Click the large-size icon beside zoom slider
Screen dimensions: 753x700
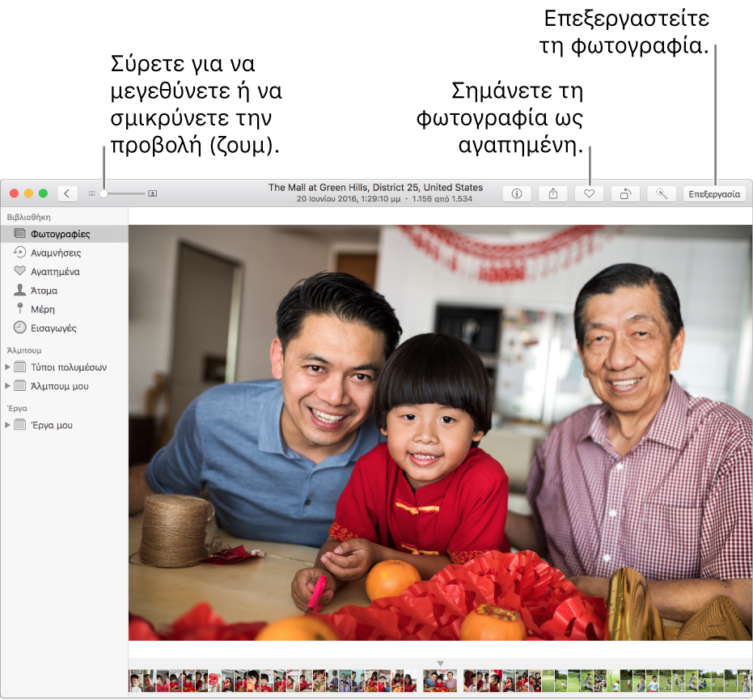(153, 194)
